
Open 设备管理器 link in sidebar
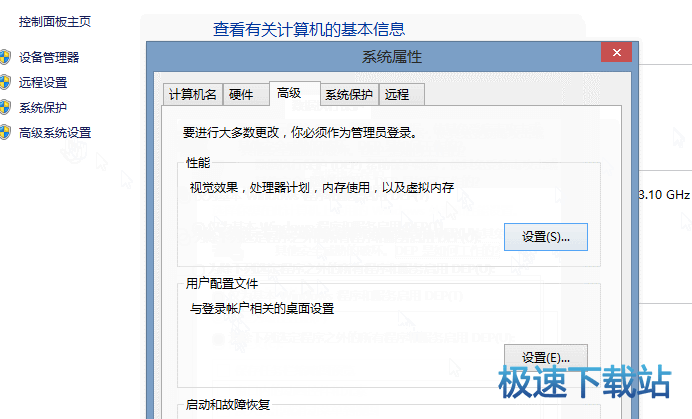49,57
